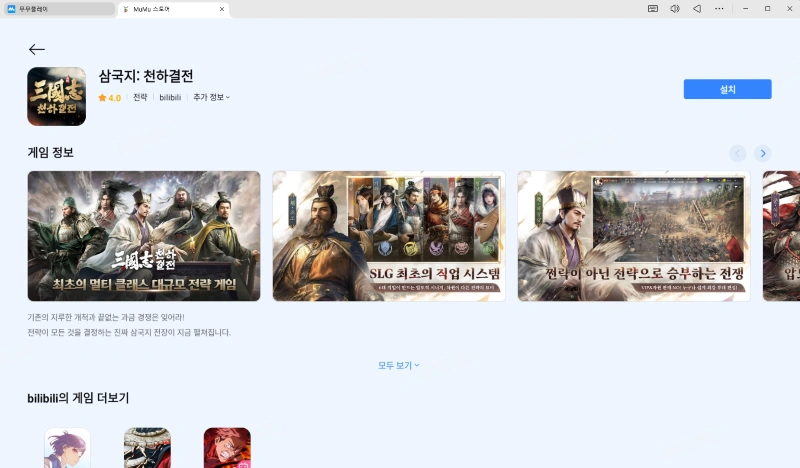Click description line starting 전략이 모든 것을
The height and width of the screenshot is (468, 800).
(129, 333)
